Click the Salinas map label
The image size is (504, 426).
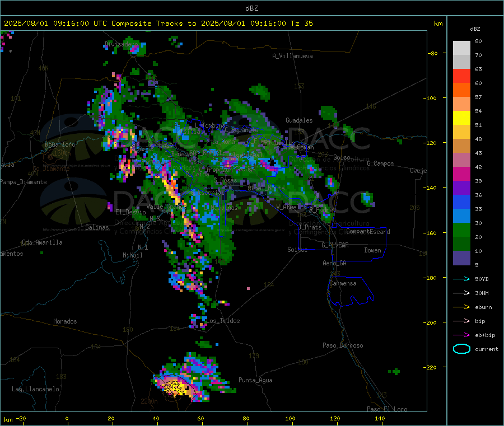97,227
